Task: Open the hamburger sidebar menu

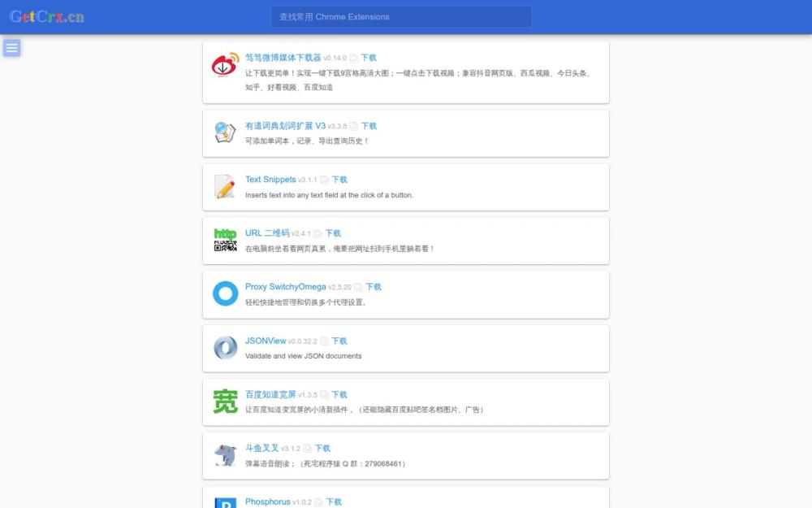Action: tap(11, 48)
